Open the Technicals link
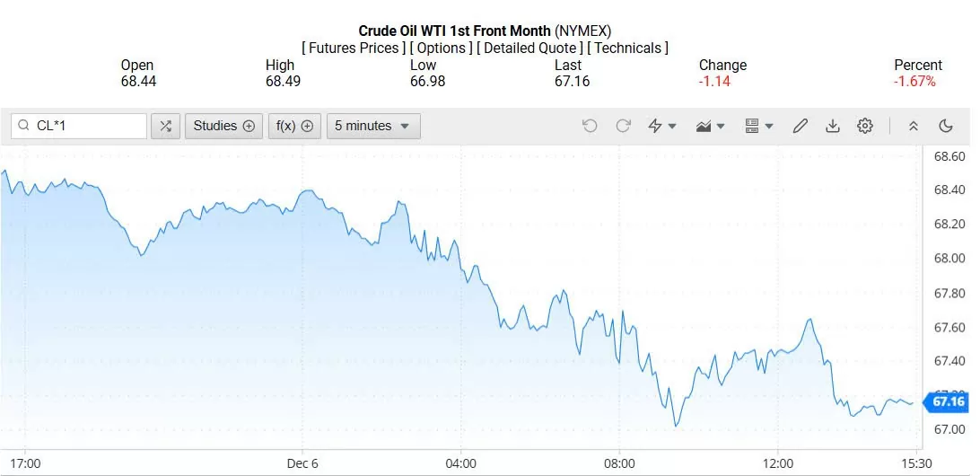The width and height of the screenshot is (980, 476). coord(627,48)
